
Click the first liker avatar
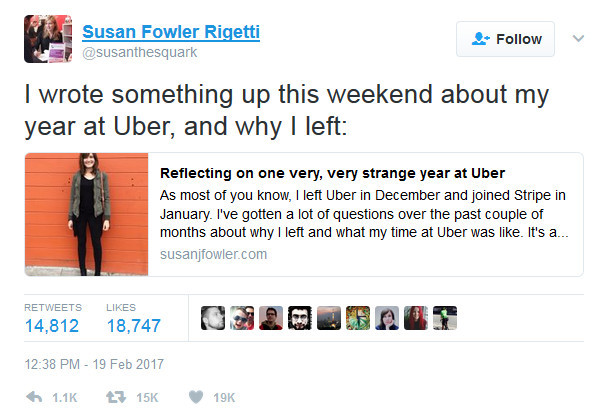213,318
